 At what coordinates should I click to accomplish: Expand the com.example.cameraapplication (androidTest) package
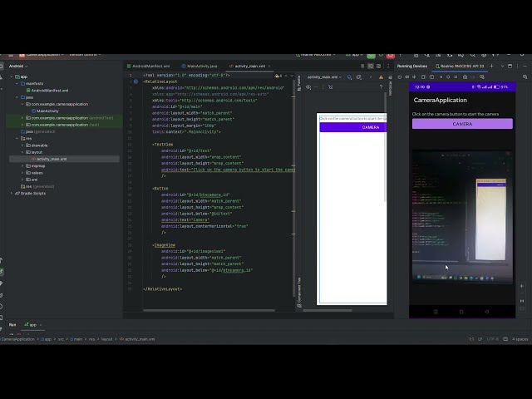(22, 118)
